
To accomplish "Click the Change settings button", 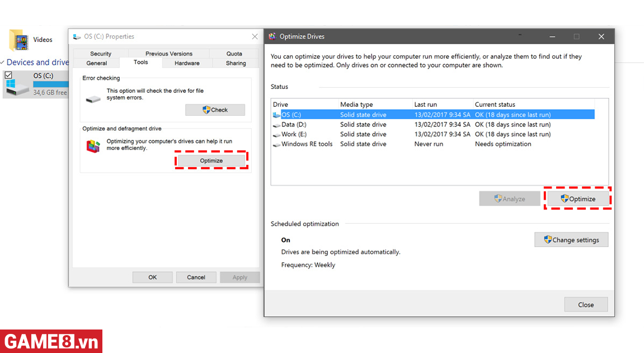I will click(x=571, y=240).
